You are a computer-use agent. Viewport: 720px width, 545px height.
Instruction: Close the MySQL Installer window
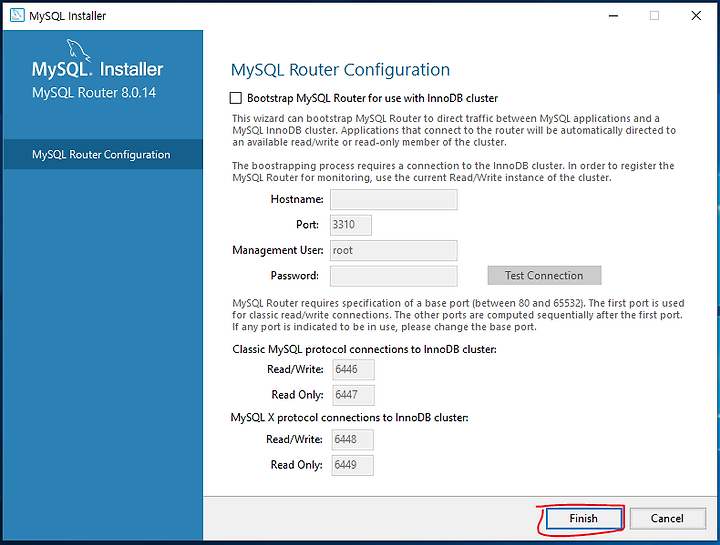pos(696,16)
